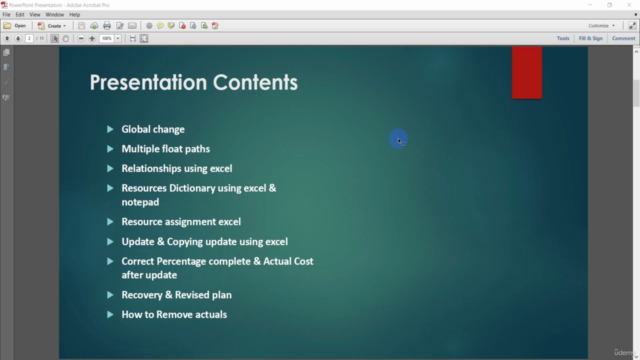The image size is (640, 360).
Task: Click the 'Presentation Contents' title text
Action: pos(194,82)
